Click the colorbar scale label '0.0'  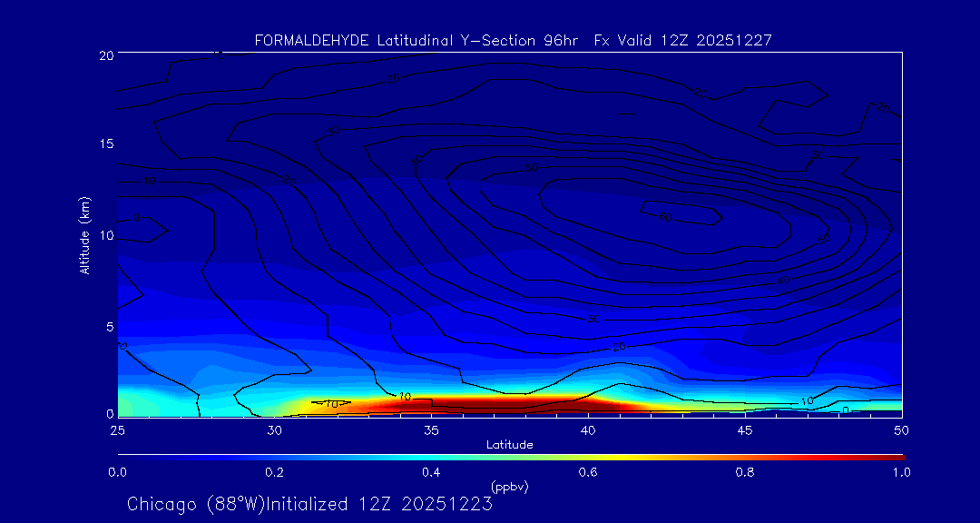click(x=117, y=472)
